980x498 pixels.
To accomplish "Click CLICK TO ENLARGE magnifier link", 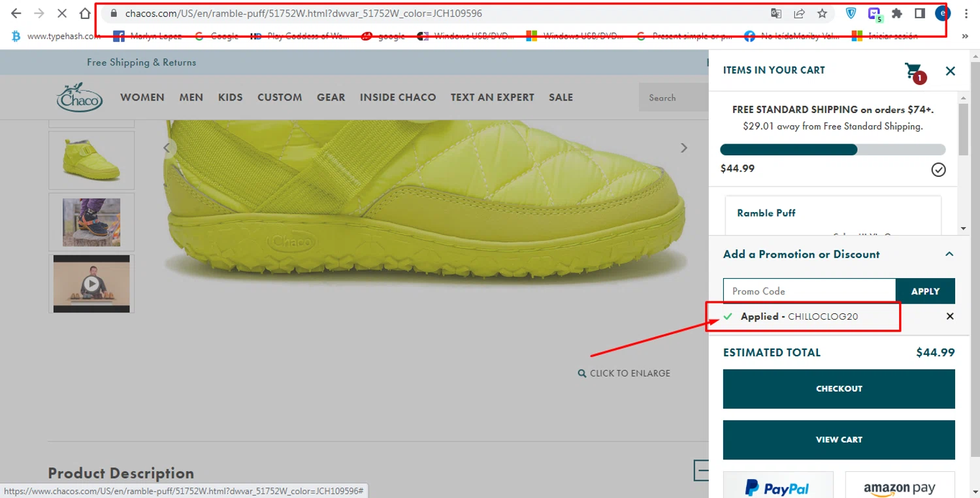I will click(624, 373).
